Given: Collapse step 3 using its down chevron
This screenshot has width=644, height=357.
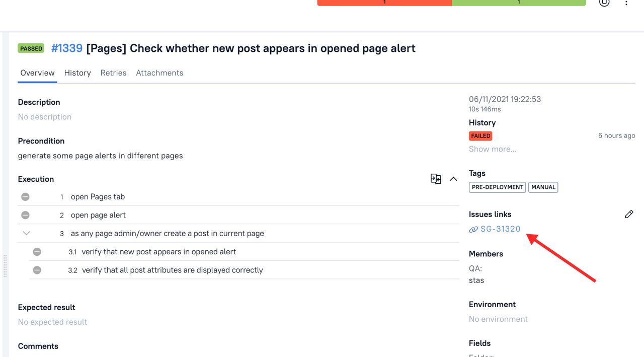Looking at the screenshot, I should click(27, 233).
